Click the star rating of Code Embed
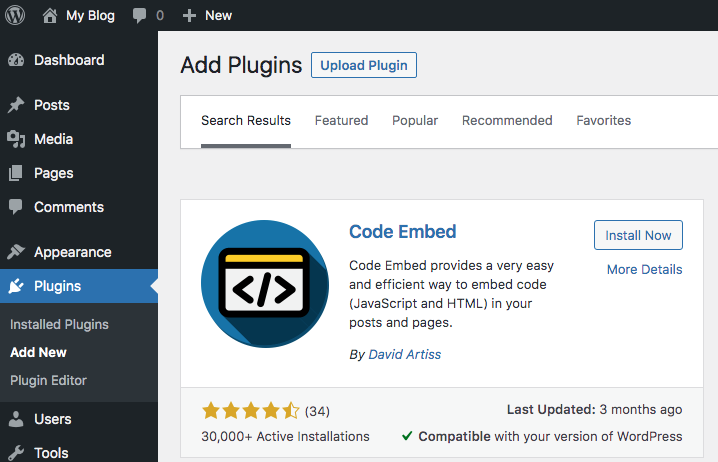The height and width of the screenshot is (462, 718). tap(250, 411)
